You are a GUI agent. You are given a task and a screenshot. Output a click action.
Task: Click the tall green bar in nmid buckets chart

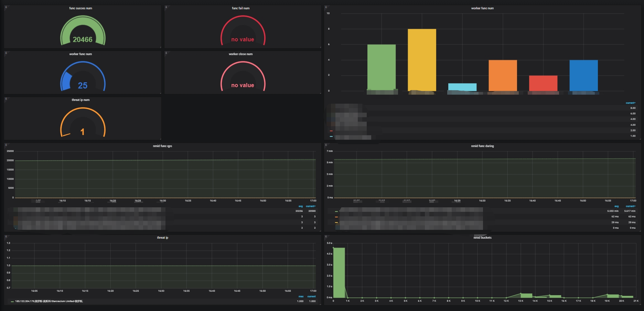339,272
